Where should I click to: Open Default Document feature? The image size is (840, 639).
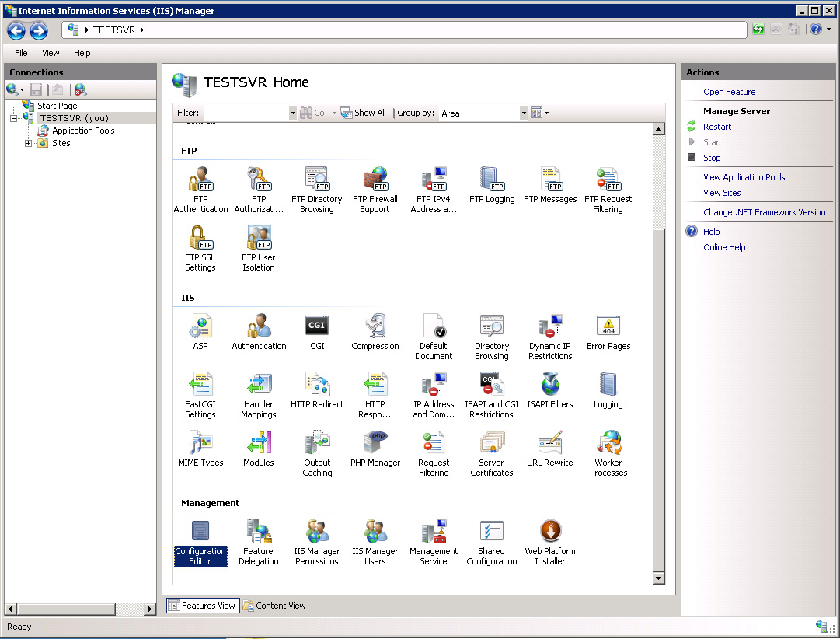coord(434,337)
